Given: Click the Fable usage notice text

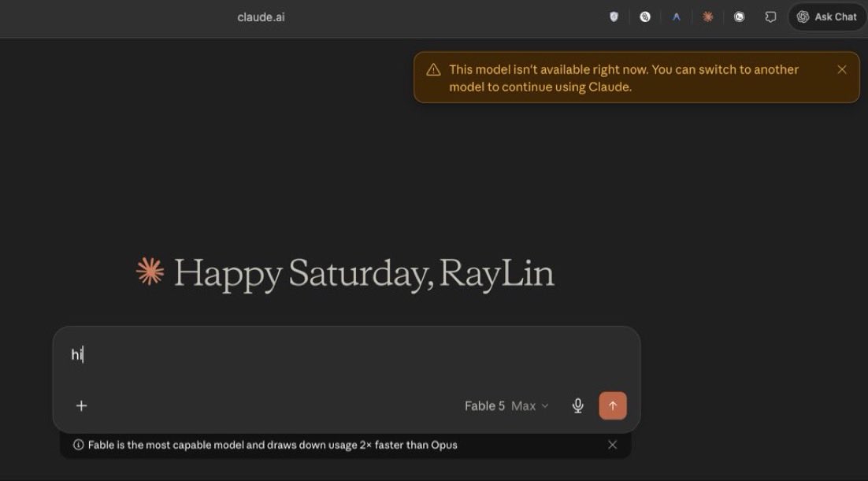Looking at the screenshot, I should (x=273, y=445).
